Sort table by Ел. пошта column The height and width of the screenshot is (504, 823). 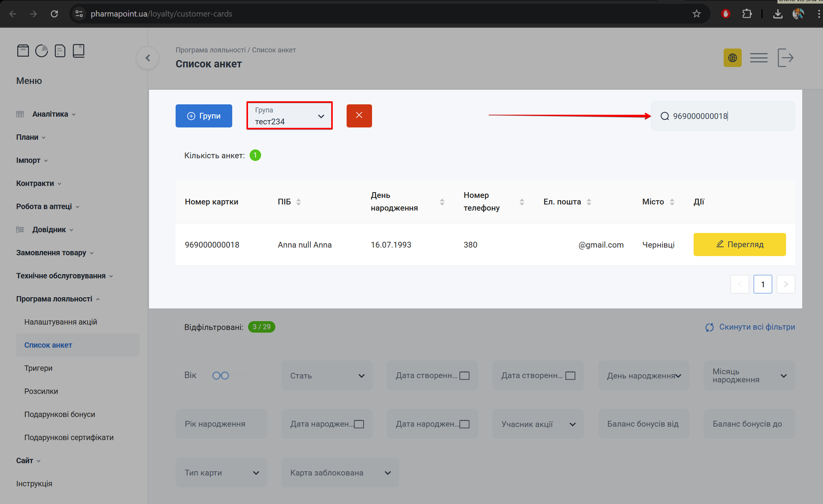coord(589,202)
